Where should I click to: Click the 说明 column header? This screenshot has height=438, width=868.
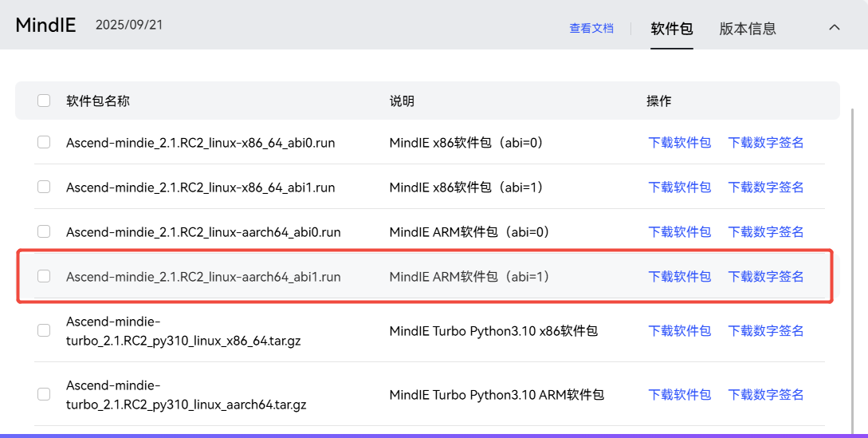(x=402, y=101)
